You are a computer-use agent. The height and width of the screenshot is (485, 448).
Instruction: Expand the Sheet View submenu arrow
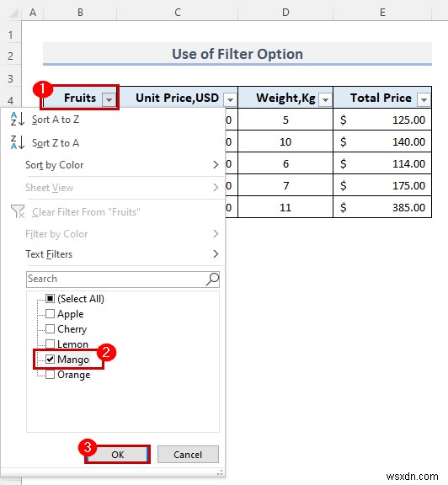[x=216, y=187]
